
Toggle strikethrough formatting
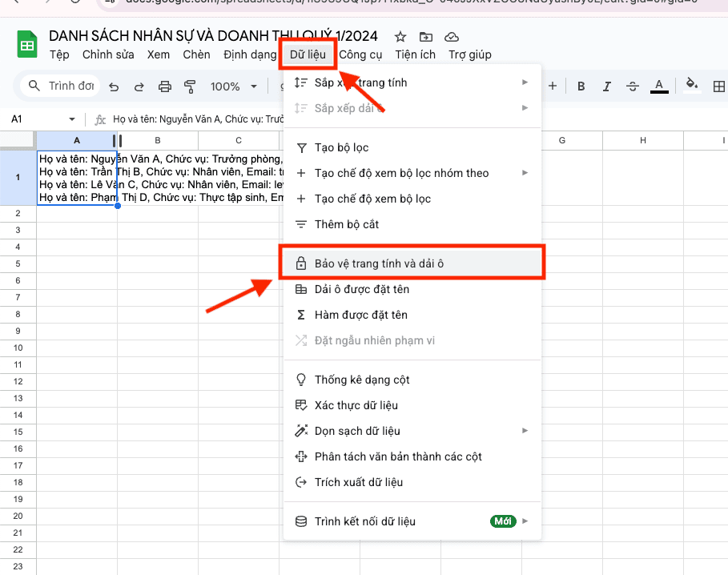pos(632,86)
